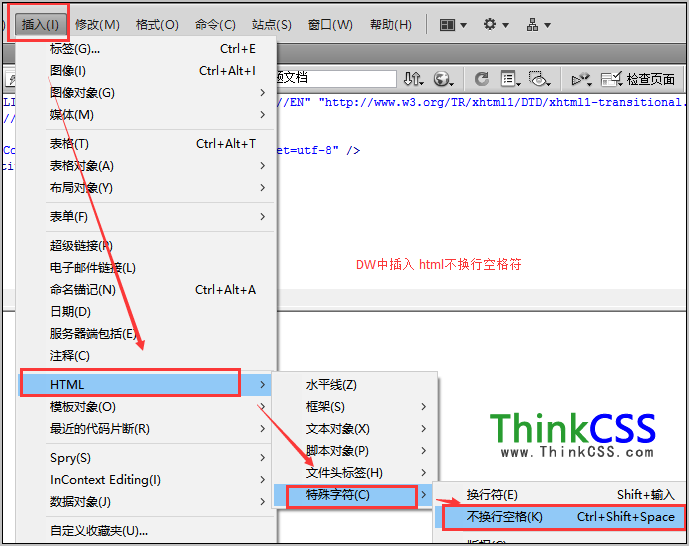This screenshot has height=546, width=689.
Task: Click the file management arrows icon
Action: tap(413, 79)
